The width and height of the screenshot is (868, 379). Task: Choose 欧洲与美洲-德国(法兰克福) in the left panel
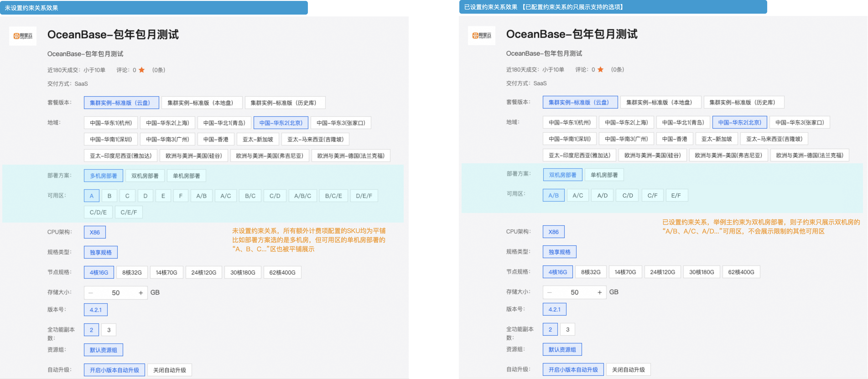coord(351,156)
